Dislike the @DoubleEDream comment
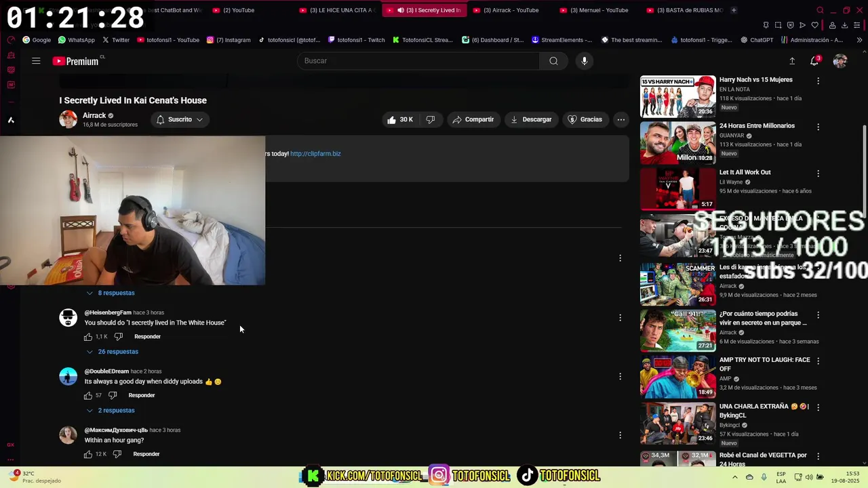 point(113,395)
